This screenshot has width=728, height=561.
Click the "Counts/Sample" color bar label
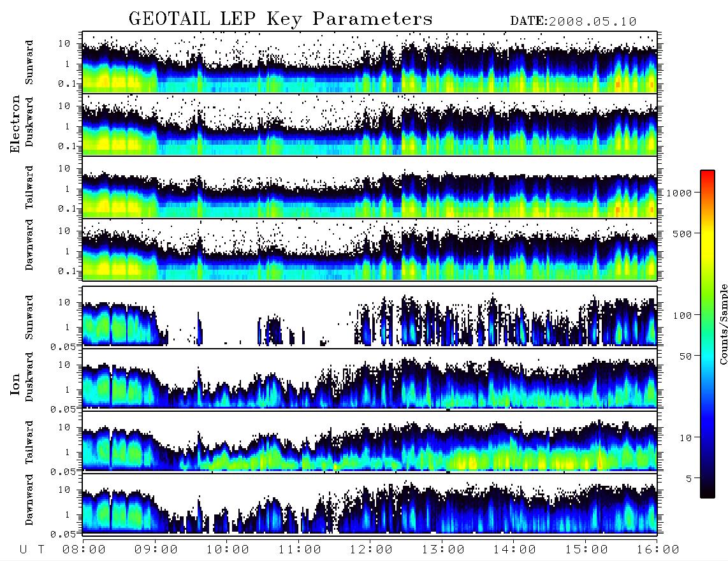(723, 324)
